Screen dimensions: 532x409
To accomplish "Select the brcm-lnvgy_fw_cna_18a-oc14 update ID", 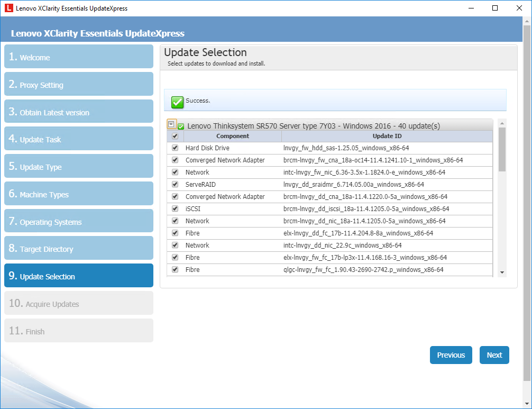I will click(x=373, y=160).
